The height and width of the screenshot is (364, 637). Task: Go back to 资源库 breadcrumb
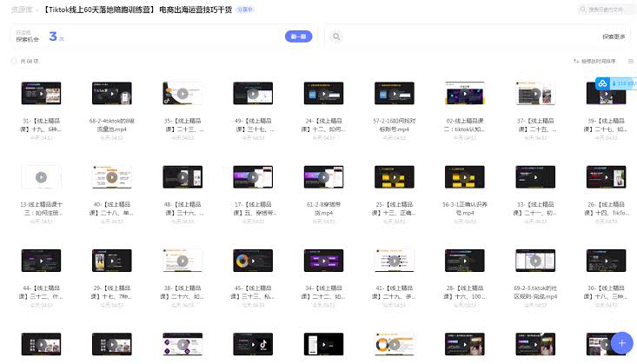(22, 10)
